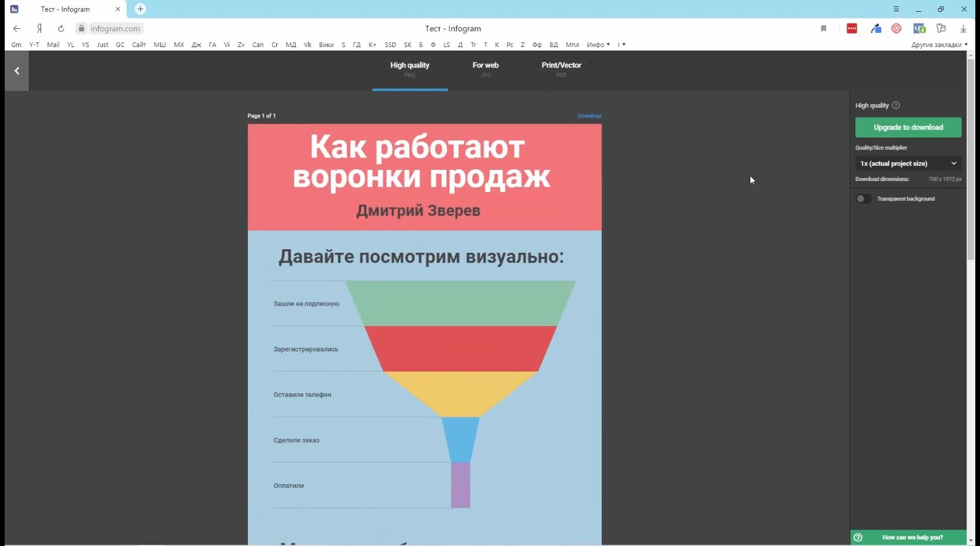
Task: Click the pink spiral extension icon
Action: (897, 28)
